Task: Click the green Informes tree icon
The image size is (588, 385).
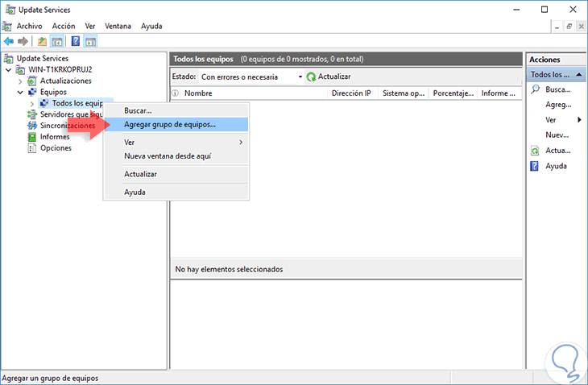Action: (x=32, y=137)
